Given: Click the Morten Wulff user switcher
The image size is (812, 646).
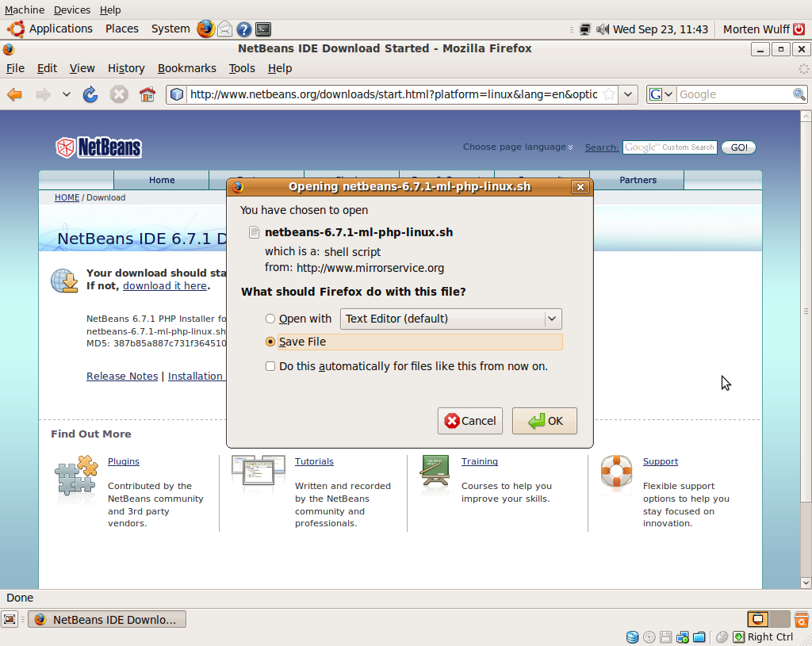Looking at the screenshot, I should click(x=756, y=29).
